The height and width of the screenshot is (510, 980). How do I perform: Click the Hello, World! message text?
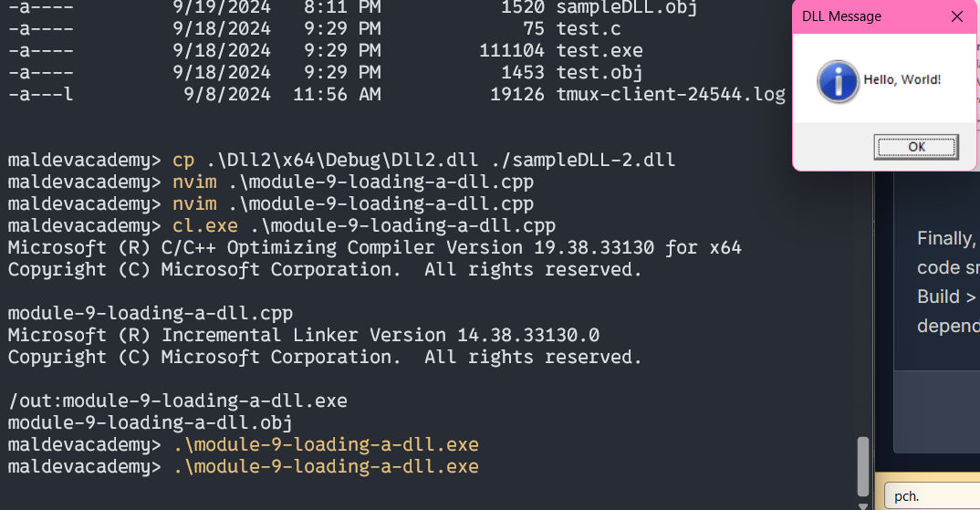(x=902, y=80)
